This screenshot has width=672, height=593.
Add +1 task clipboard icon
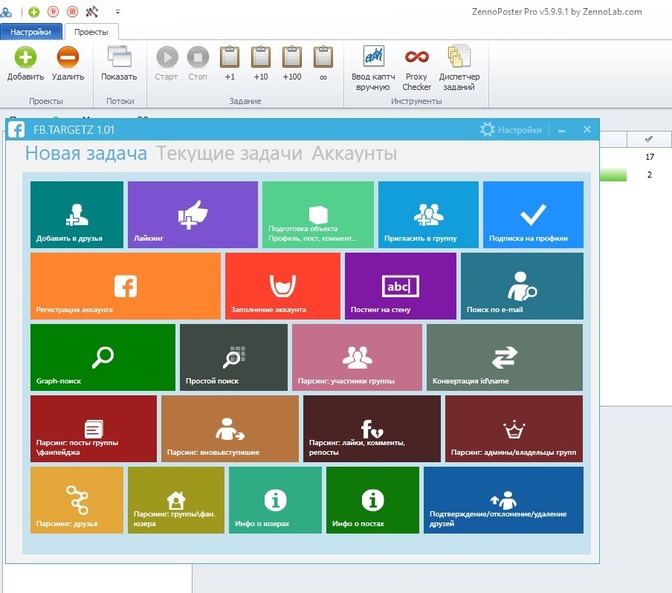tap(230, 63)
